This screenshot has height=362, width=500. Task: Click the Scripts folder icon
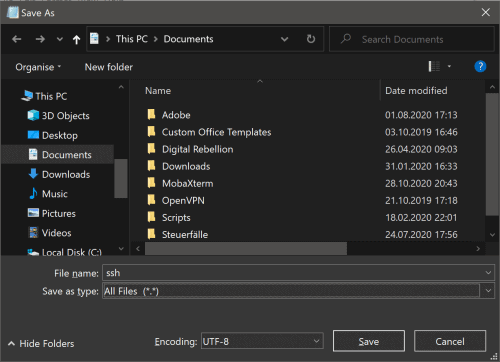pyautogui.click(x=151, y=217)
